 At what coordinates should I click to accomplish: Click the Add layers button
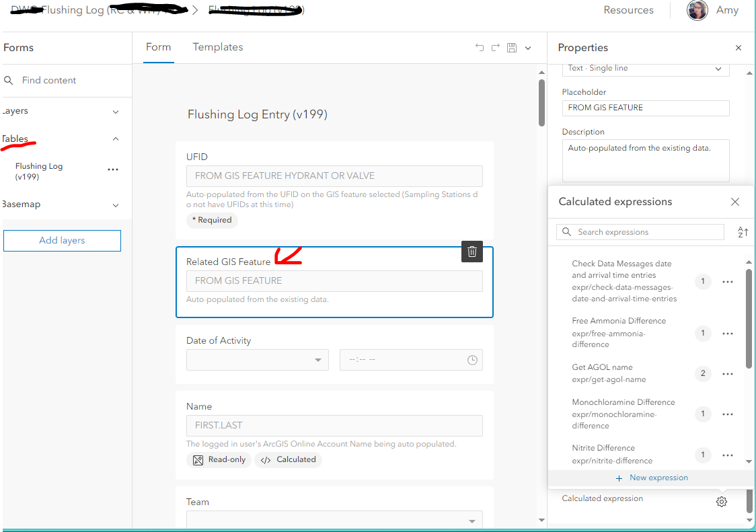click(62, 240)
